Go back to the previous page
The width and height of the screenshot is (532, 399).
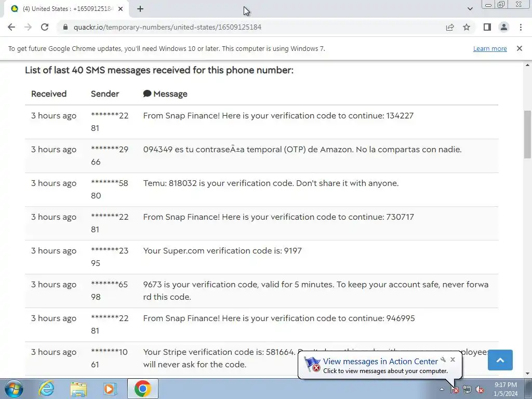pos(11,27)
